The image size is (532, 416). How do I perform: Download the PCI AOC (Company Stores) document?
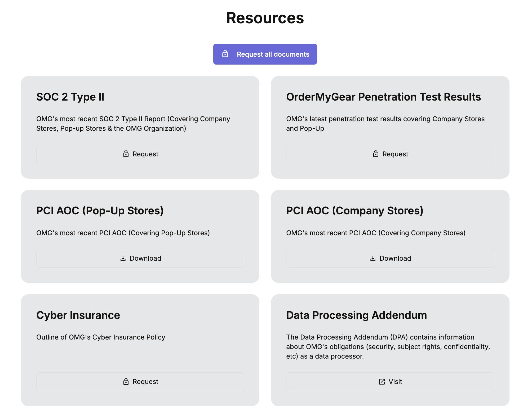click(x=390, y=258)
